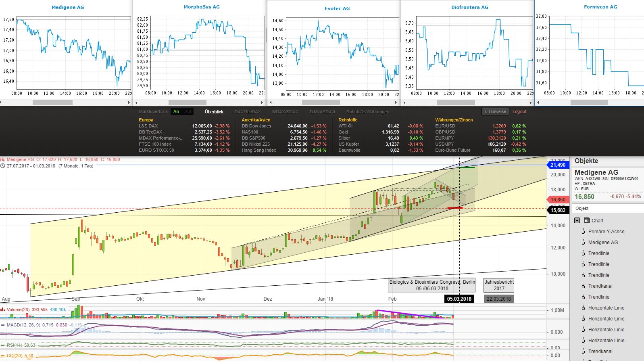Select the scrollbar thumb under Evotec AG chart
Viewport: 644px width, 362px height.
click(321, 103)
